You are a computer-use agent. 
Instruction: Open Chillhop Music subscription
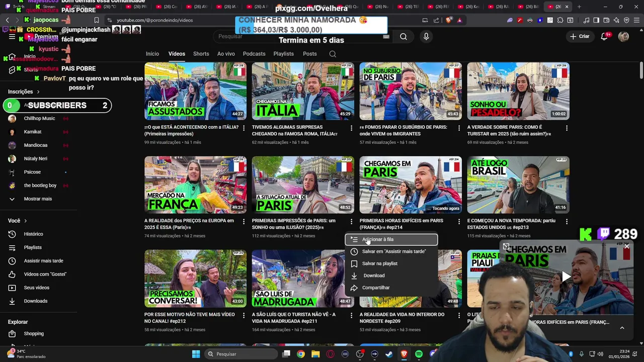[x=38, y=118]
